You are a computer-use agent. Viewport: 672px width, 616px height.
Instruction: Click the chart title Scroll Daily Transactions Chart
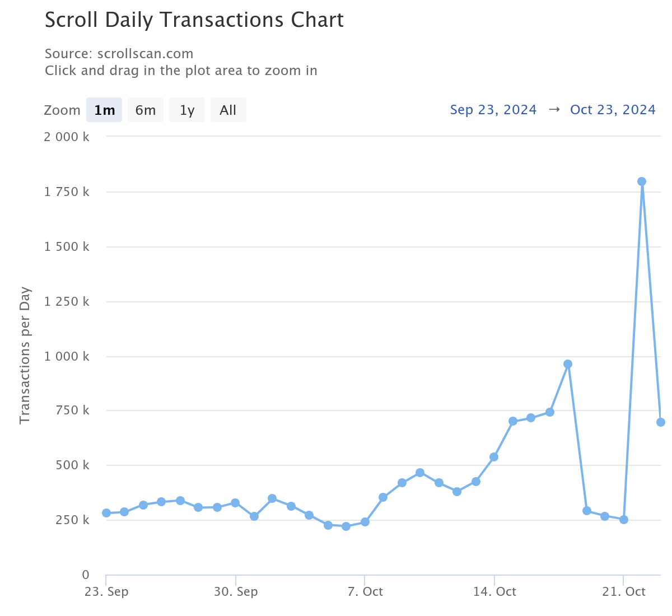pos(194,20)
